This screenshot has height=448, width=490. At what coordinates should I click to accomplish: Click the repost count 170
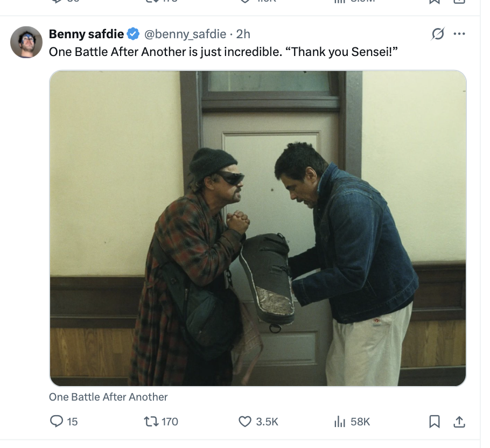170,422
